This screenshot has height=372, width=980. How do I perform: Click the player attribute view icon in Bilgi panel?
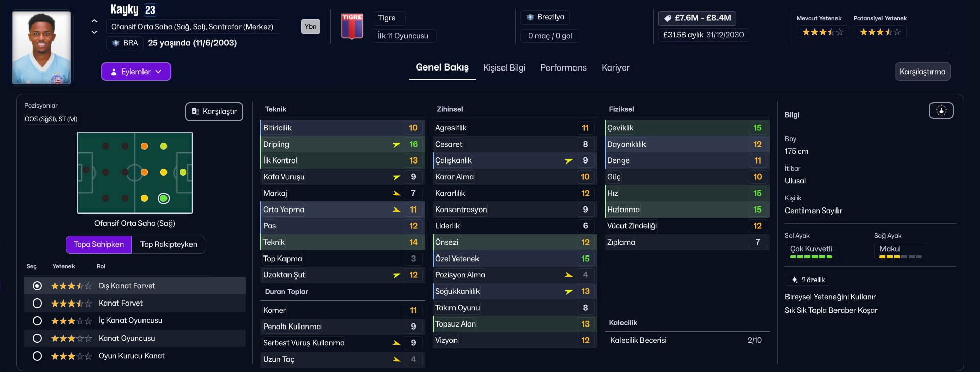click(941, 110)
